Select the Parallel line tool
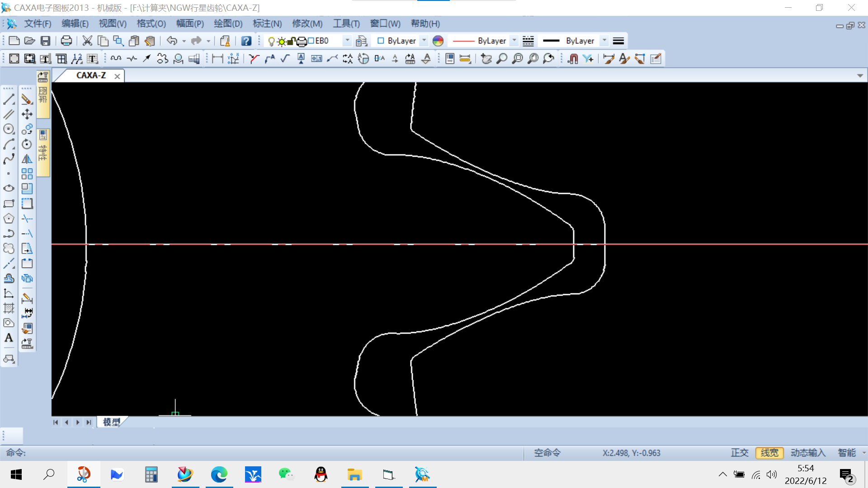868x488 pixels. (9, 114)
